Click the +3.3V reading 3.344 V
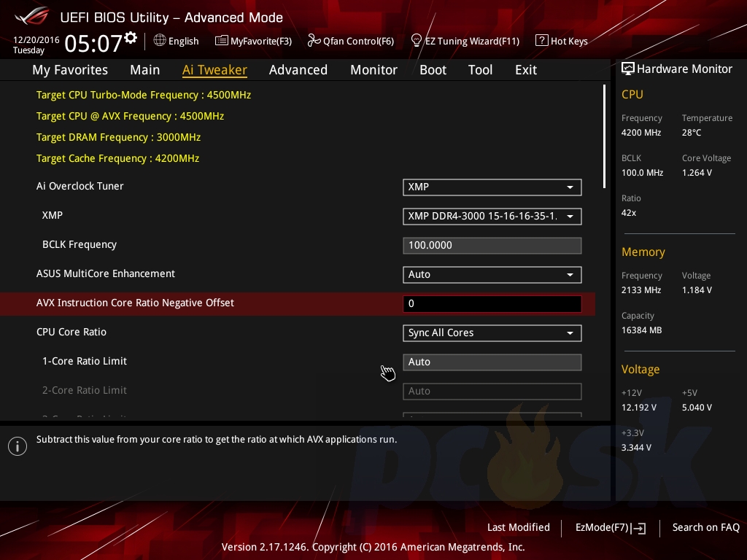This screenshot has width=747, height=560. (636, 448)
